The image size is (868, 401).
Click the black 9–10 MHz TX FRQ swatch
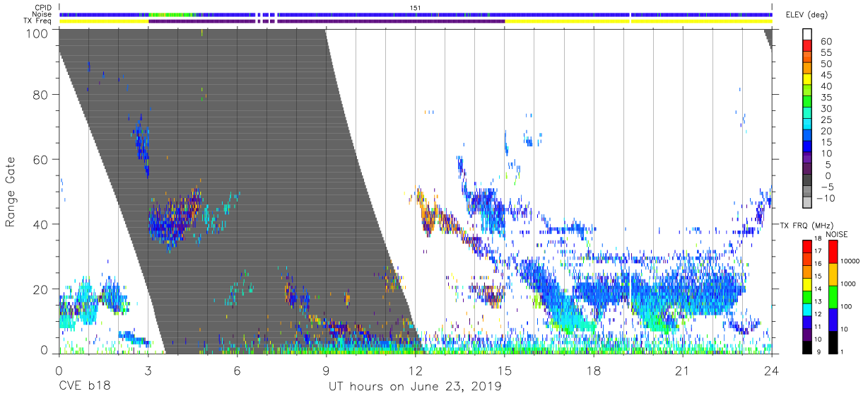pos(807,346)
